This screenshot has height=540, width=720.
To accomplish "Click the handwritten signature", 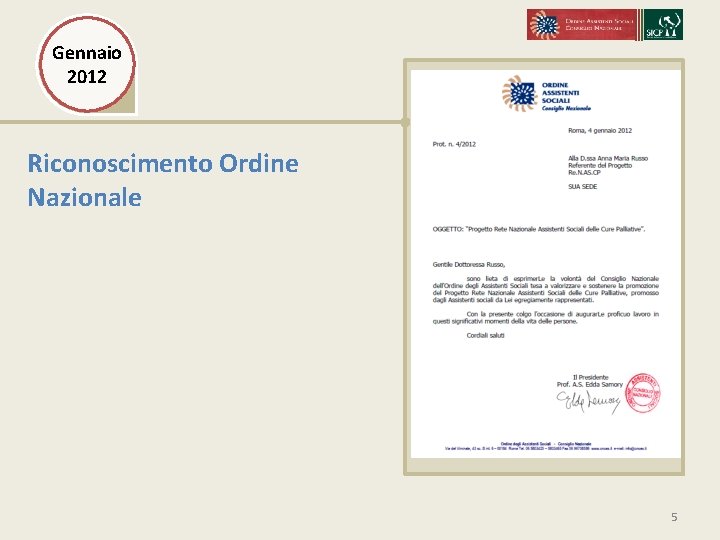I will pyautogui.click(x=588, y=401).
